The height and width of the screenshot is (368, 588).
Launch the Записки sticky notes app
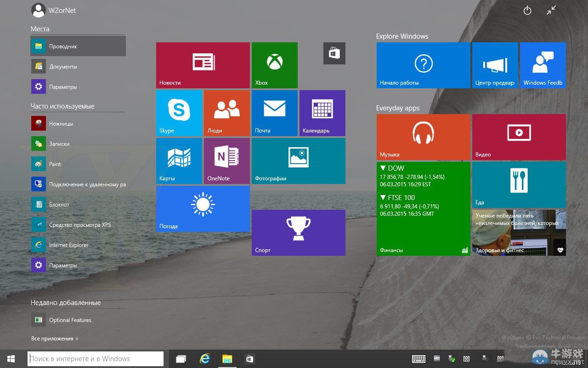click(78, 144)
